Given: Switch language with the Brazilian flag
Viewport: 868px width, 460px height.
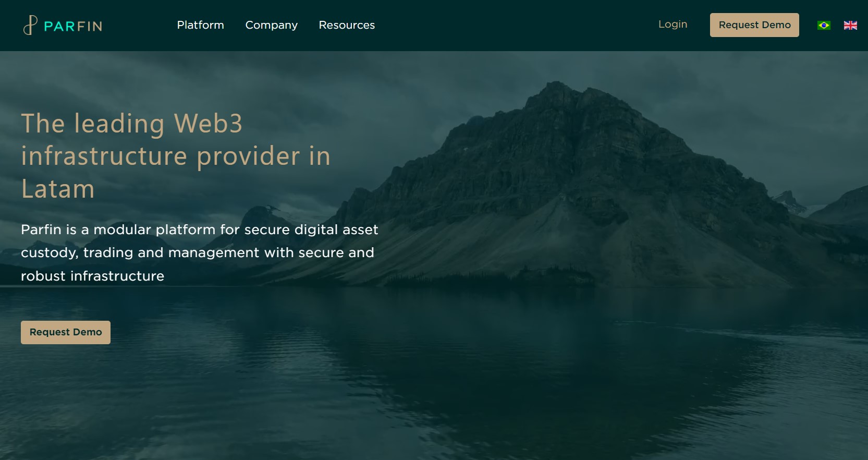Looking at the screenshot, I should 824,25.
